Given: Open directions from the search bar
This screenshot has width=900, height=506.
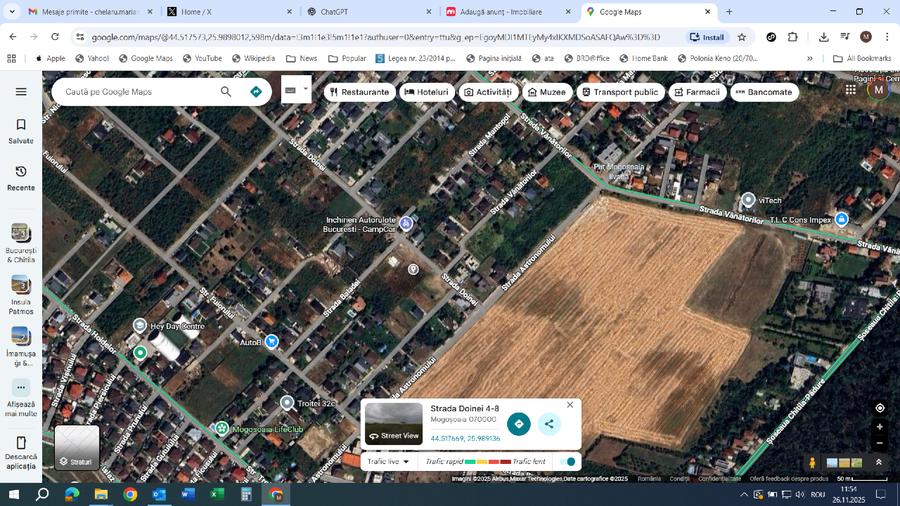Looking at the screenshot, I should (x=256, y=91).
